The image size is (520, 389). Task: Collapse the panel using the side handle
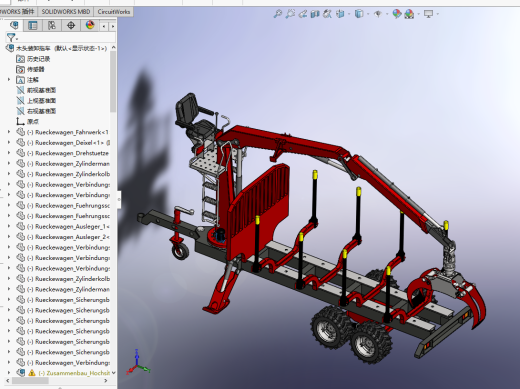pyautogui.click(x=119, y=199)
